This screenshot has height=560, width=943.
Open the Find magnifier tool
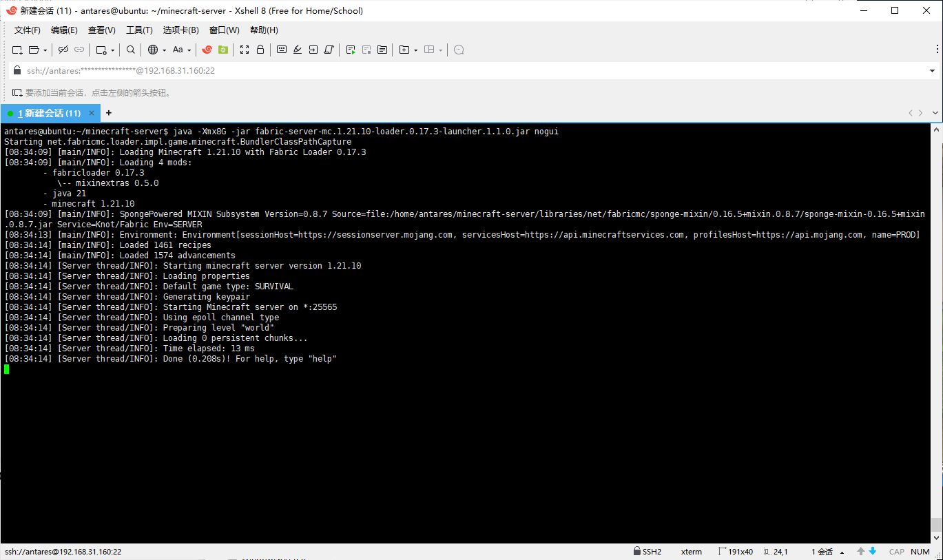tap(130, 50)
